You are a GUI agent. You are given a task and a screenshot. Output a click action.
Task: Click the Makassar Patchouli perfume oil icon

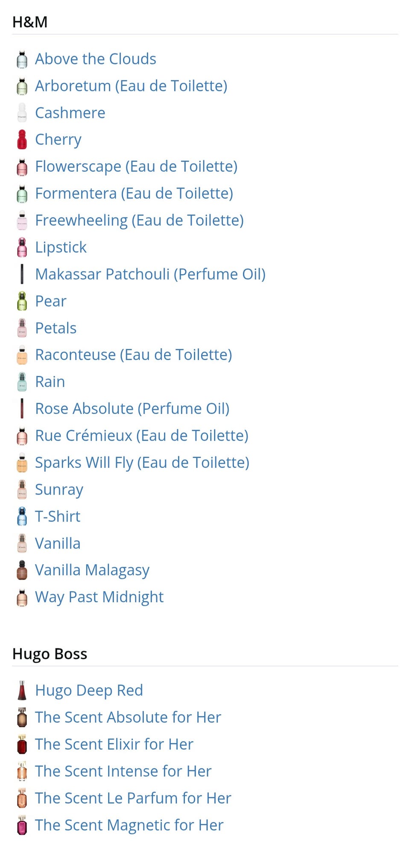coord(22,274)
